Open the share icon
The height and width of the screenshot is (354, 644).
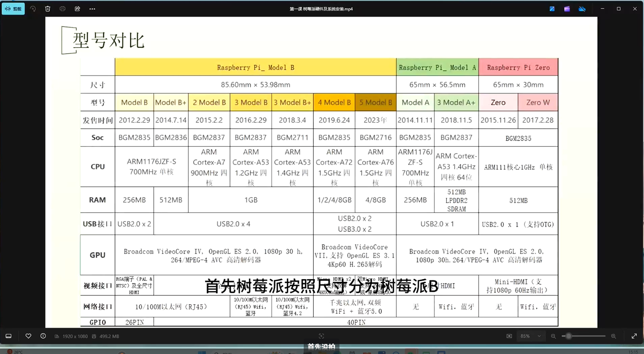(77, 9)
